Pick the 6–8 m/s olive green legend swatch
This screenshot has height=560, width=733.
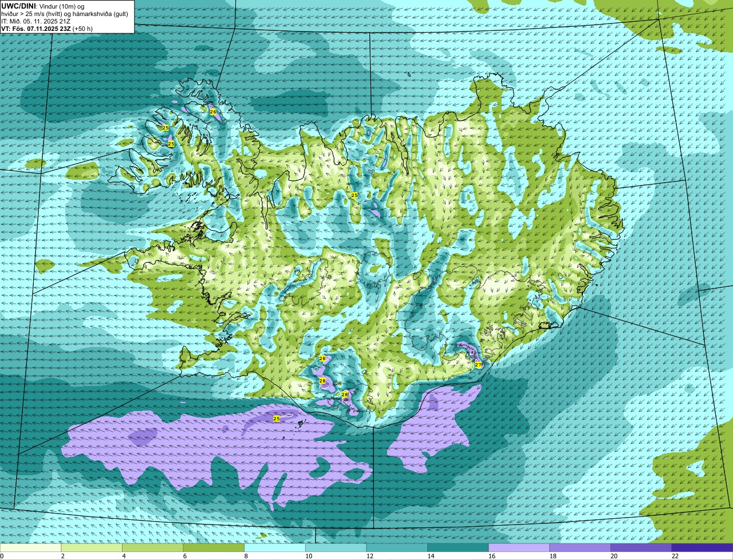point(214,548)
